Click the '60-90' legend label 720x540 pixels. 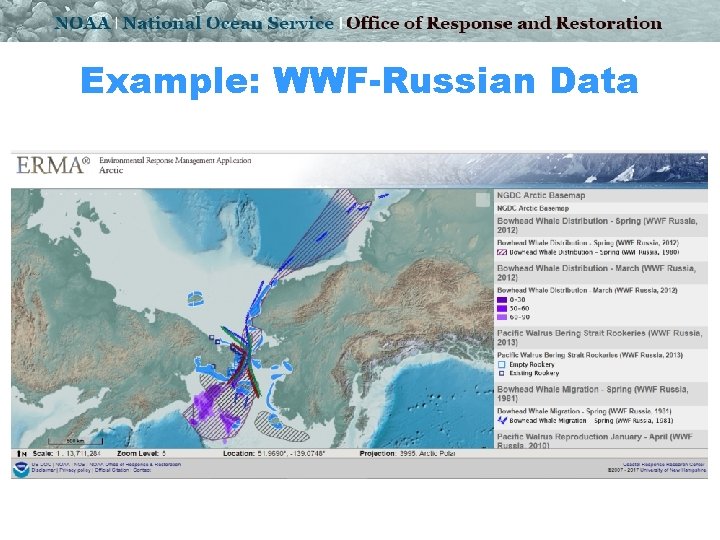coord(519,317)
